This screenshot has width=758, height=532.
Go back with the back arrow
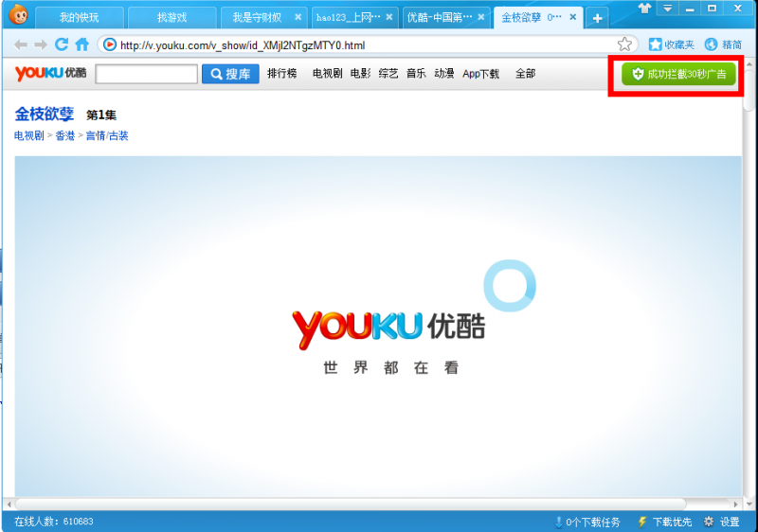[x=20, y=45]
